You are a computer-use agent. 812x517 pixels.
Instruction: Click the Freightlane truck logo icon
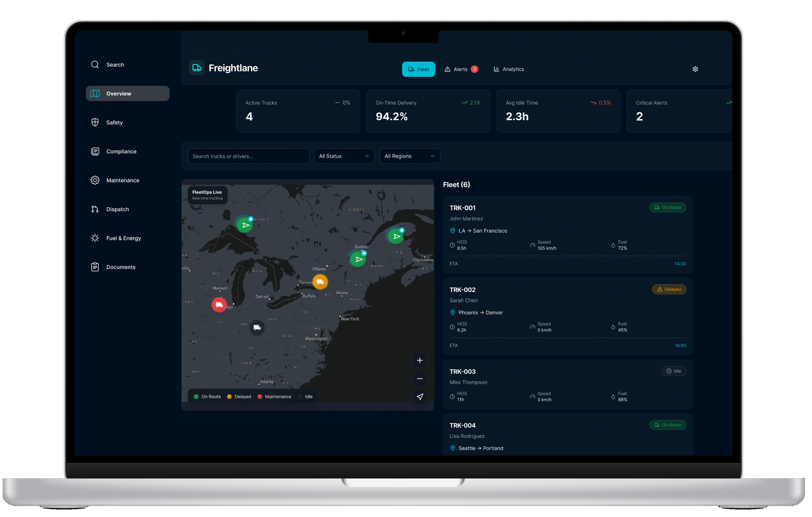[197, 68]
